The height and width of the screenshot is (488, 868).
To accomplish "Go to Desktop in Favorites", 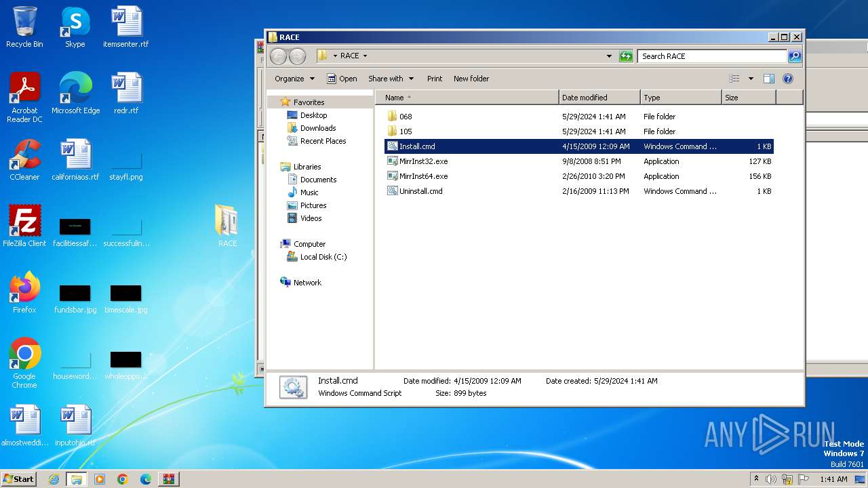I will tap(313, 115).
